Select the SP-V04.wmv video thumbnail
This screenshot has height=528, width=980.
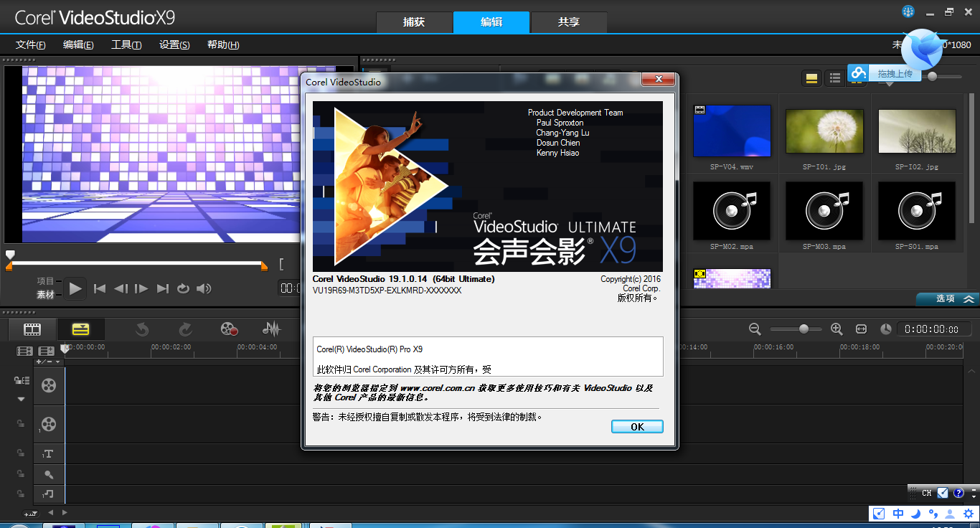pyautogui.click(x=732, y=131)
